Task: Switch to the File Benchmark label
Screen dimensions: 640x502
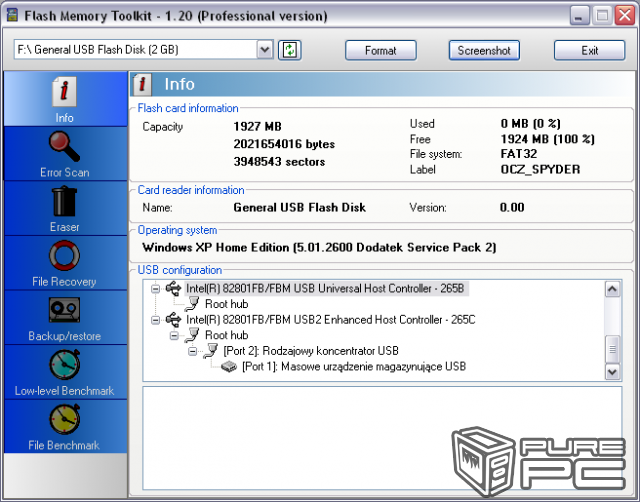Action: click(x=64, y=445)
